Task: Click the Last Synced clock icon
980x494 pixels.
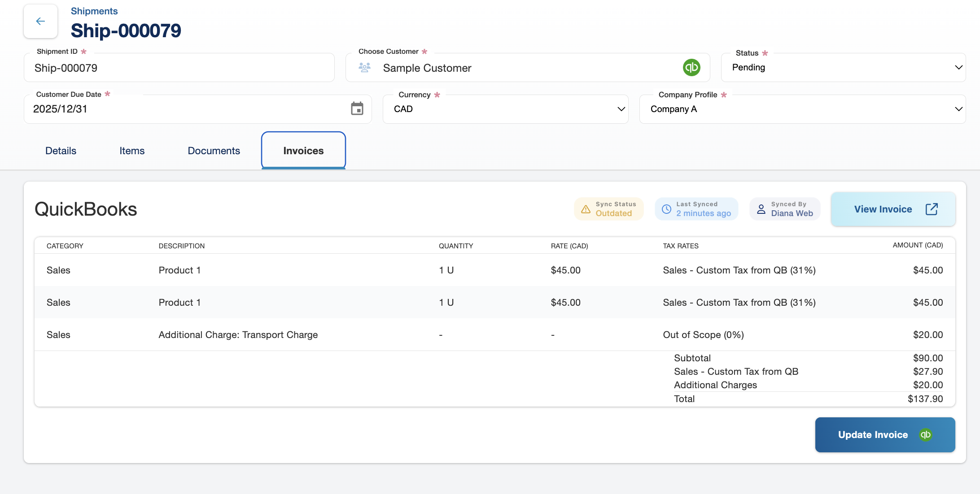Action: pyautogui.click(x=666, y=209)
